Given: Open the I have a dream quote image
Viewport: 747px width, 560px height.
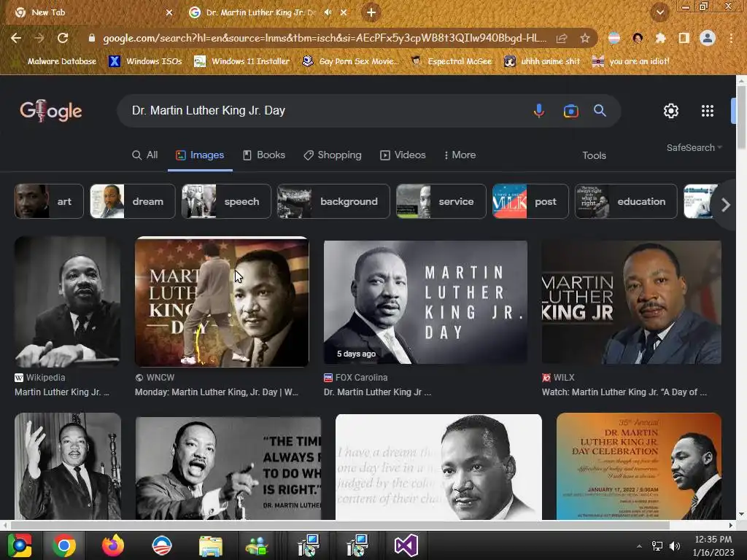Looking at the screenshot, I should coord(438,467).
